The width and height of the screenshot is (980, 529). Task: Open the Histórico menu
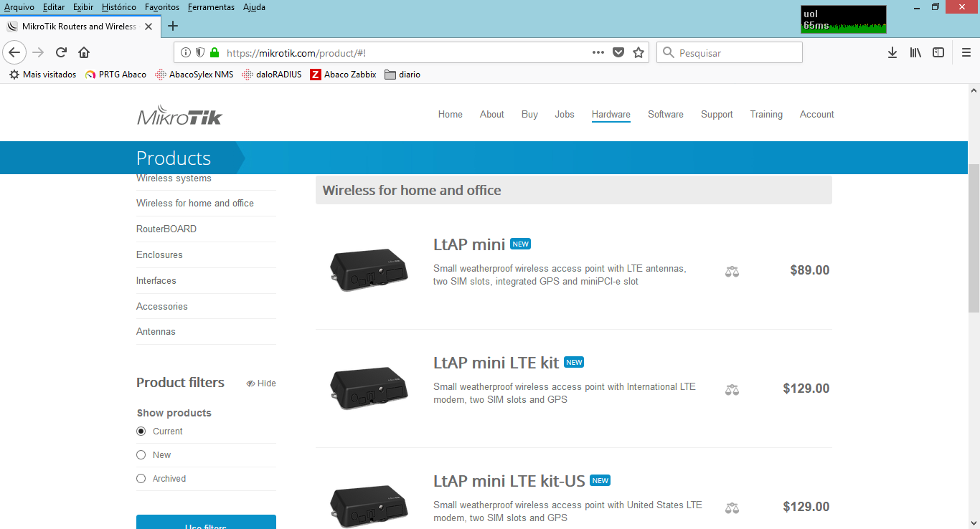(x=119, y=7)
